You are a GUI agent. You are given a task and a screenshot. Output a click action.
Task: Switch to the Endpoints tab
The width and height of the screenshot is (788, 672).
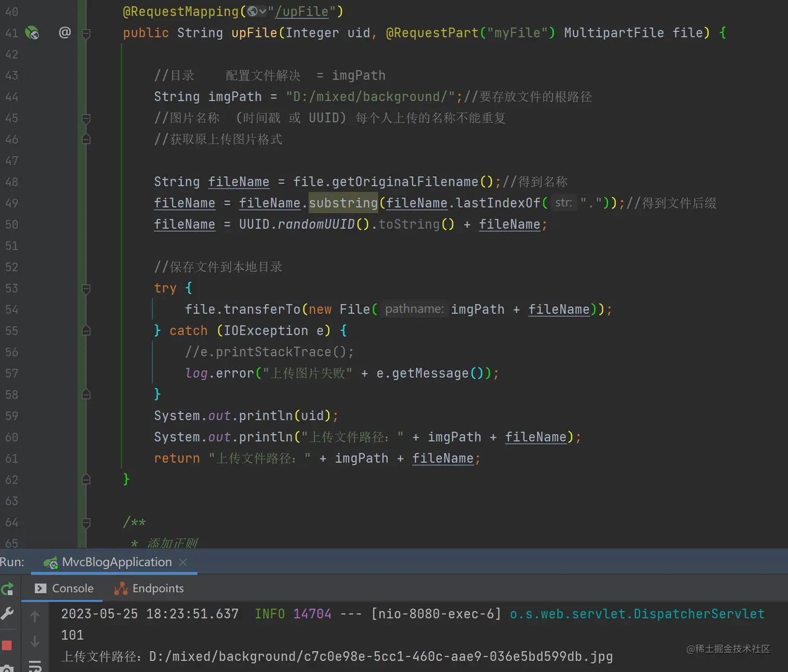tap(149, 588)
